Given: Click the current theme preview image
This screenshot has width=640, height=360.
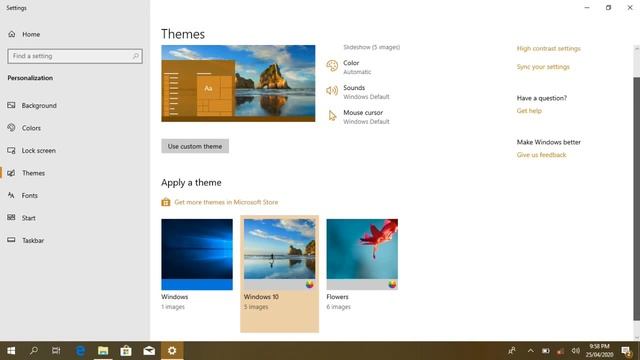Looking at the screenshot, I should [238, 83].
